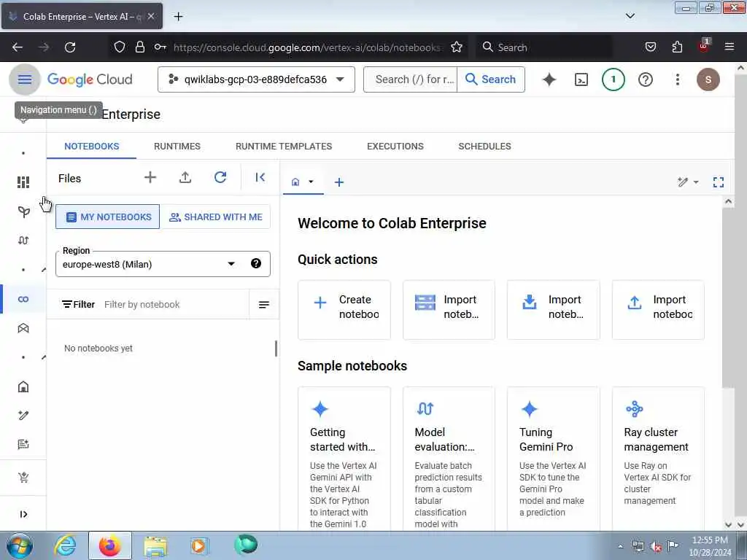747x560 pixels.
Task: Create new file with Files plus icon
Action: [x=150, y=178]
